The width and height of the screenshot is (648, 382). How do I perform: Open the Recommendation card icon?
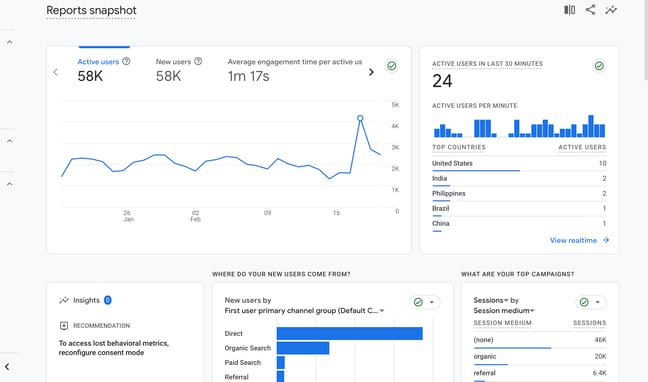(64, 326)
